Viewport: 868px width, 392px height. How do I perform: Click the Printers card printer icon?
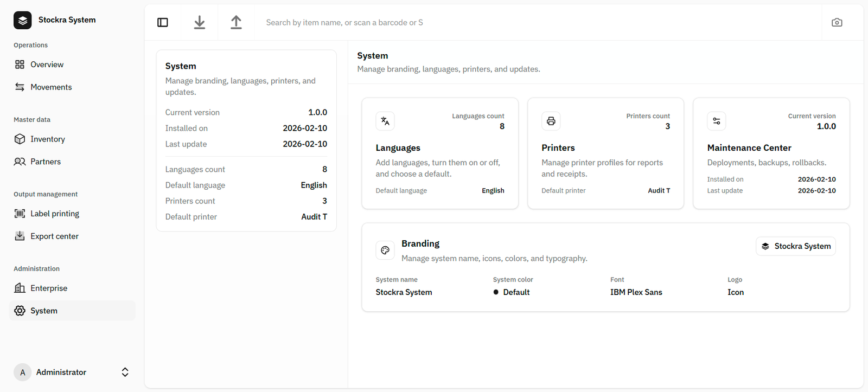(551, 121)
